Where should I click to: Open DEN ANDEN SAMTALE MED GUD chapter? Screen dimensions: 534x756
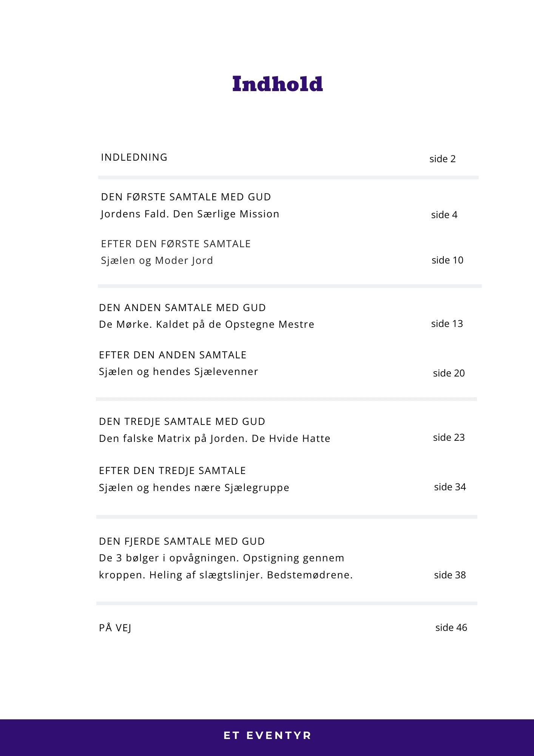[x=182, y=308]
